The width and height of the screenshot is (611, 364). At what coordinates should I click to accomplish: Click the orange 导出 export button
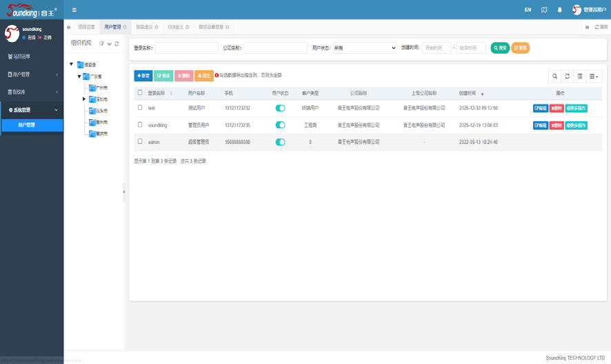tap(204, 76)
